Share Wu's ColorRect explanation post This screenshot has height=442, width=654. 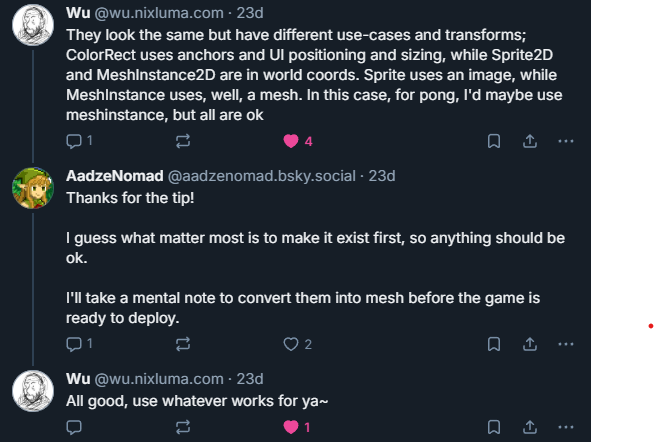point(530,141)
